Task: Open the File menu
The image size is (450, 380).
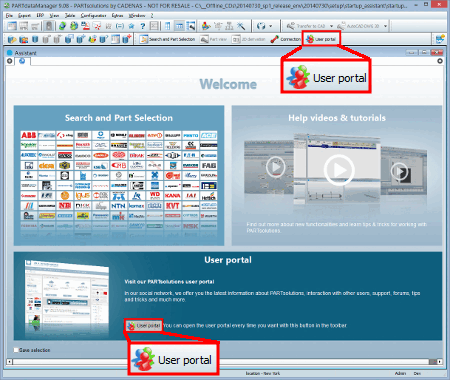Action: click(9, 15)
